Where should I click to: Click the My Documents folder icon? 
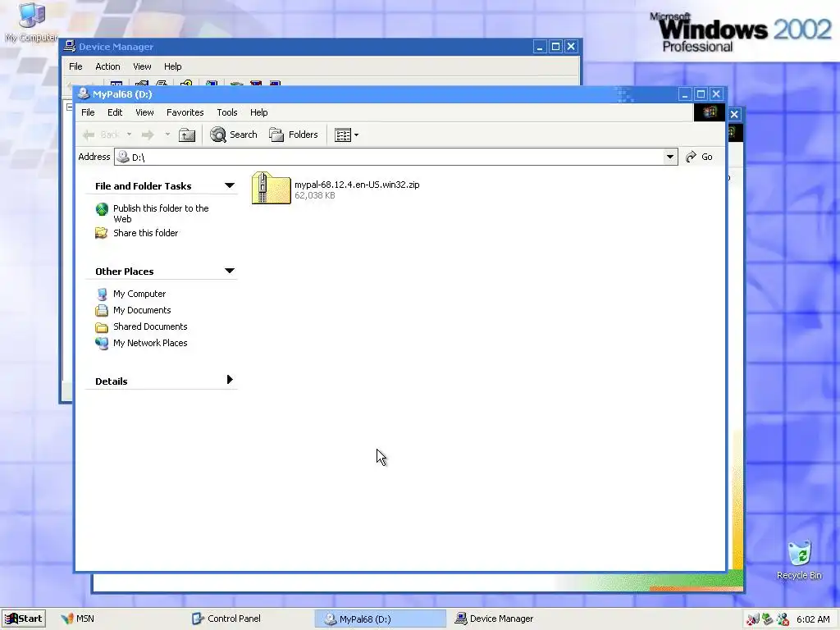tap(101, 310)
